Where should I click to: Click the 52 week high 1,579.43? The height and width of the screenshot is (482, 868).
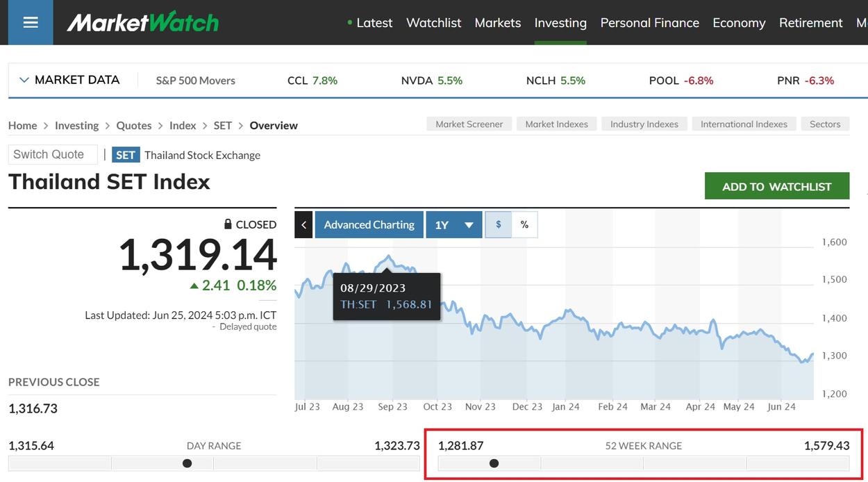click(x=827, y=446)
